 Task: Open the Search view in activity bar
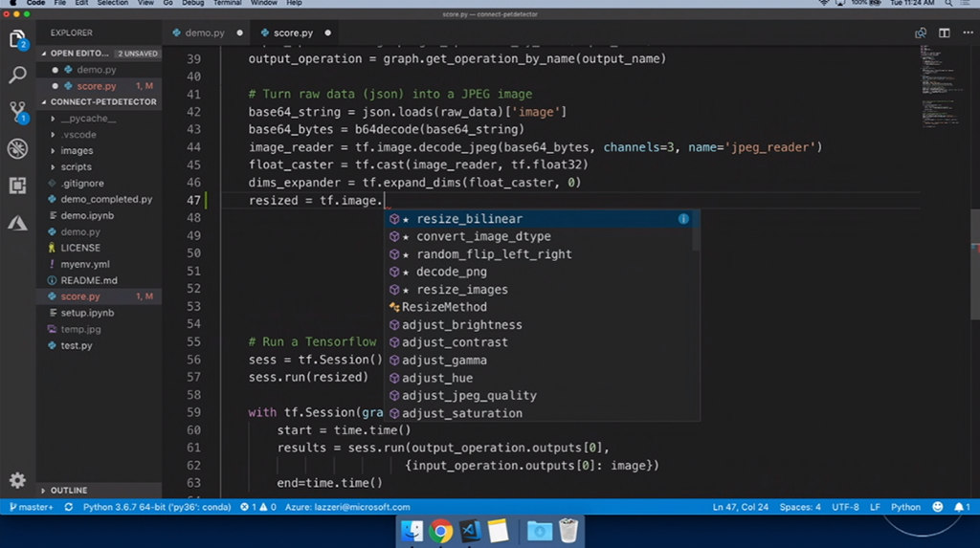[17, 75]
